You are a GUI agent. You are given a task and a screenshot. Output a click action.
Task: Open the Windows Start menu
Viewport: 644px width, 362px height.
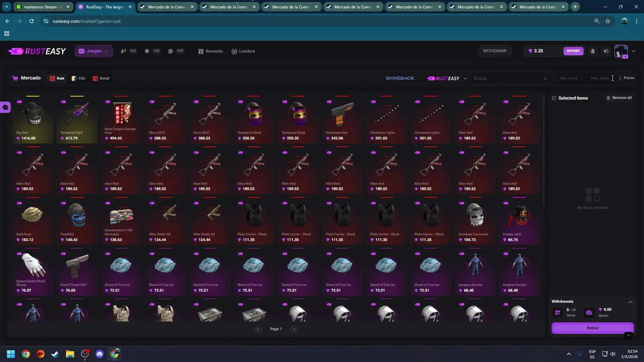coord(11,354)
